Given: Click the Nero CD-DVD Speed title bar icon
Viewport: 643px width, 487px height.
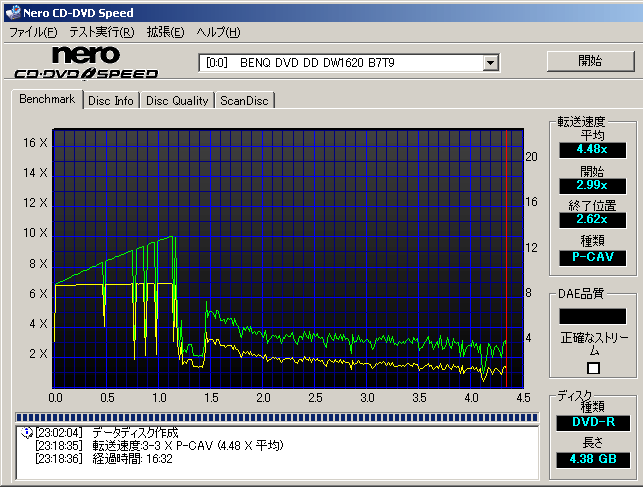Looking at the screenshot, I should [13, 12].
